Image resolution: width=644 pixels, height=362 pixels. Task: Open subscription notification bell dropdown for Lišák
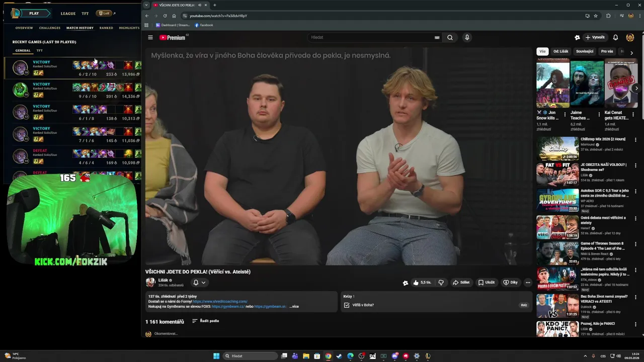point(199,283)
